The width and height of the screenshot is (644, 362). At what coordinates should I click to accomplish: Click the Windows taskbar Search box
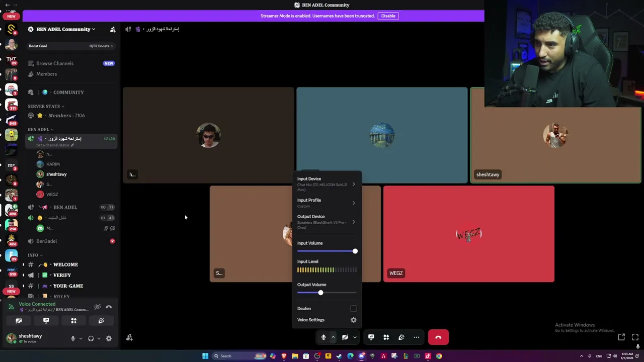[239, 356]
